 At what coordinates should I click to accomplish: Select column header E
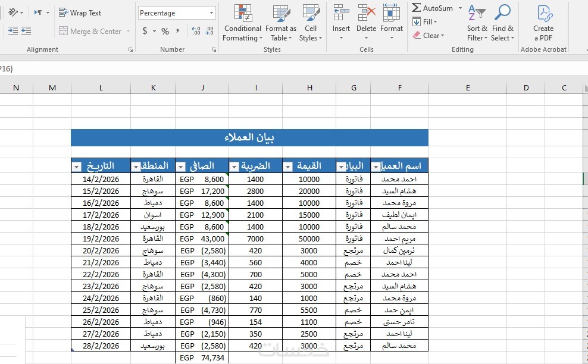click(x=468, y=87)
